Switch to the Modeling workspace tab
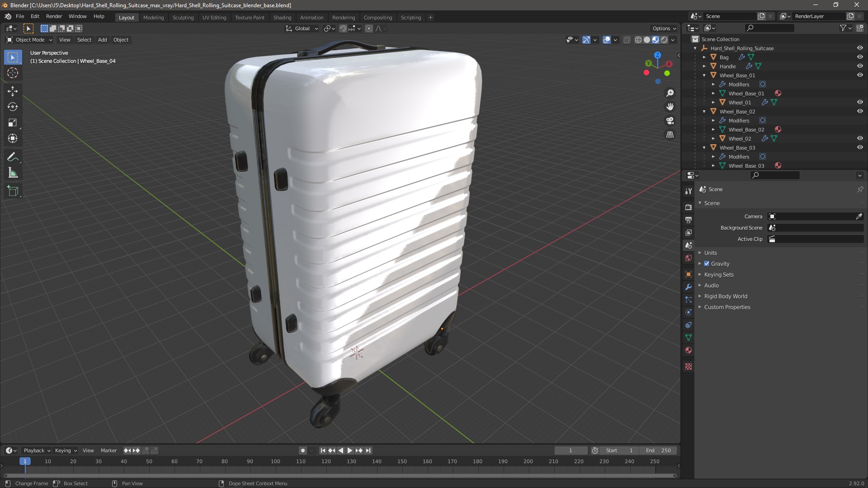Screen dimensions: 868x488 coord(153,18)
